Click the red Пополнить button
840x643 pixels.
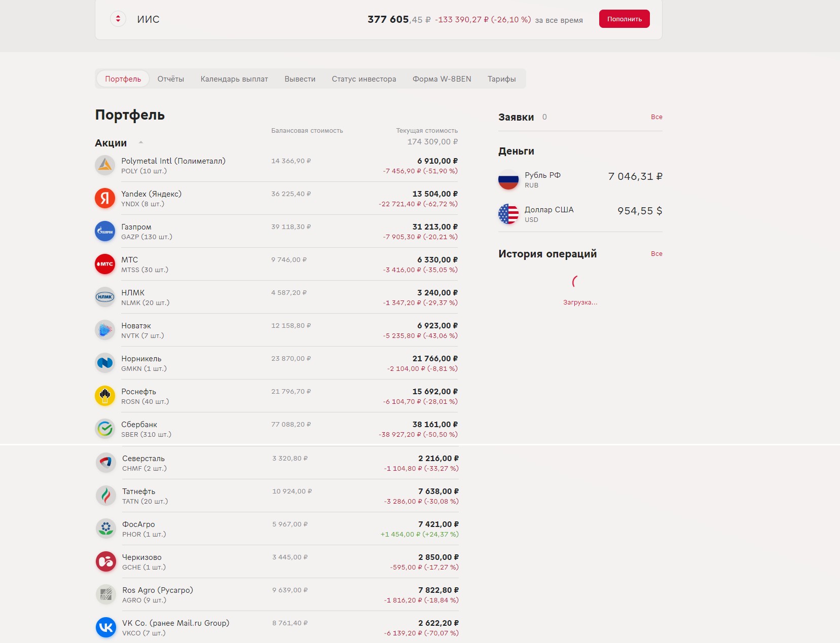click(625, 19)
